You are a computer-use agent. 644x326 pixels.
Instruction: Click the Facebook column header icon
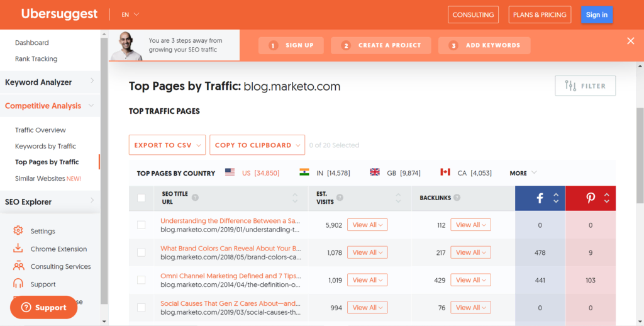(x=540, y=198)
